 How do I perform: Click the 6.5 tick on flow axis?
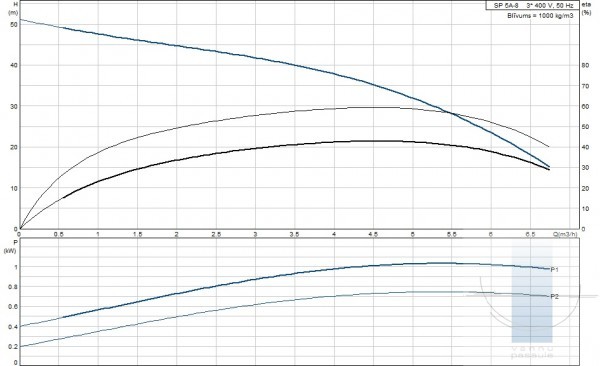pos(530,234)
